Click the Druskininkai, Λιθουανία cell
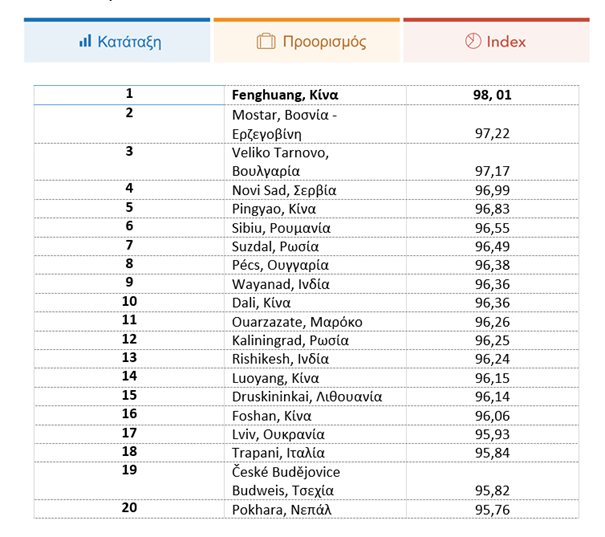 315,397
